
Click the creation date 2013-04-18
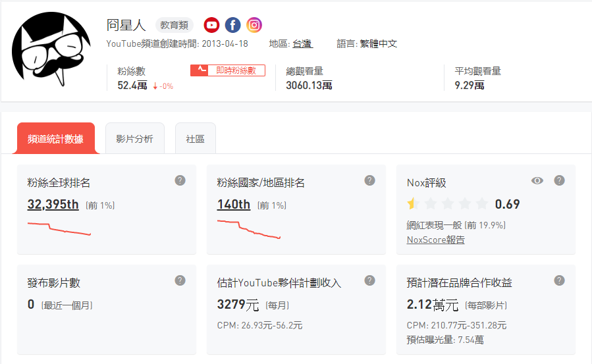click(x=225, y=43)
